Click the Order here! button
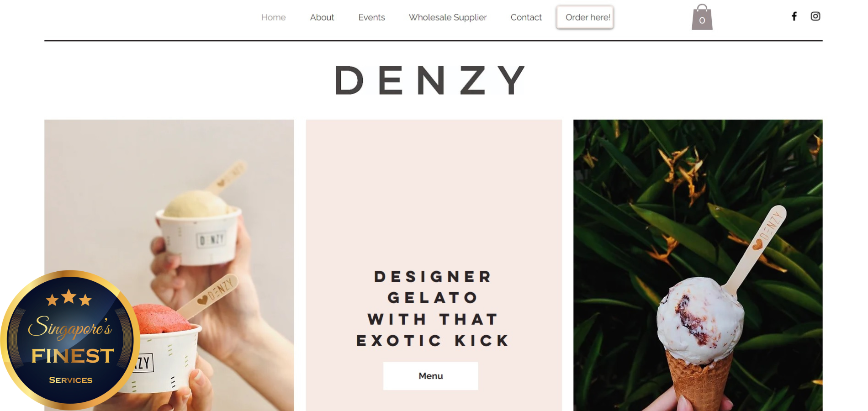 tap(585, 17)
